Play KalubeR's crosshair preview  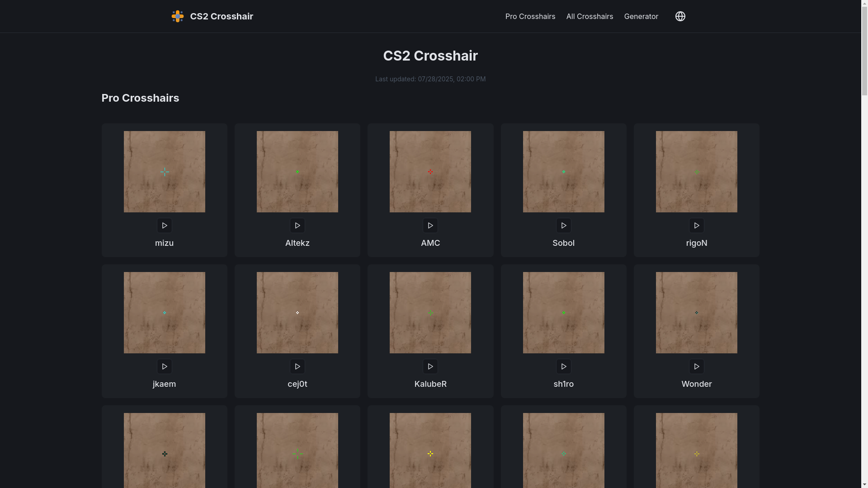click(430, 366)
